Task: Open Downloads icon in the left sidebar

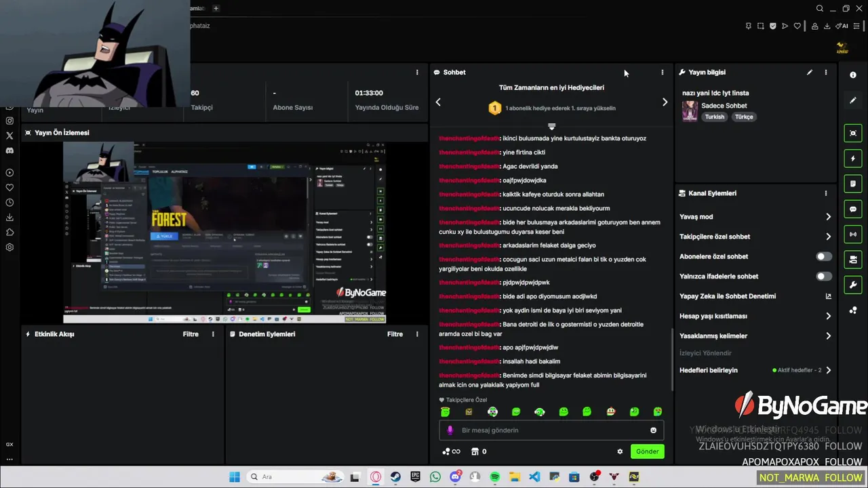Action: pyautogui.click(x=9, y=218)
